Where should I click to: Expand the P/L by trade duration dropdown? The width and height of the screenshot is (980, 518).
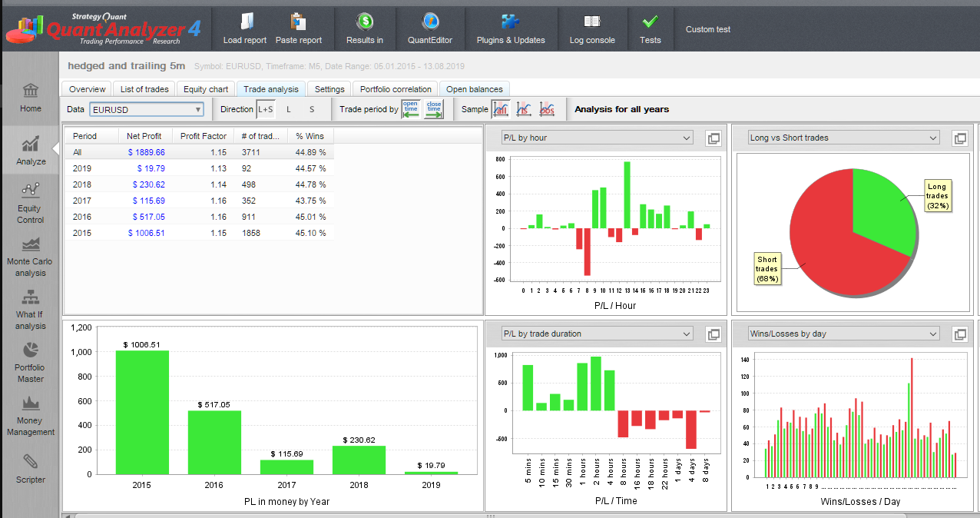tap(597, 334)
